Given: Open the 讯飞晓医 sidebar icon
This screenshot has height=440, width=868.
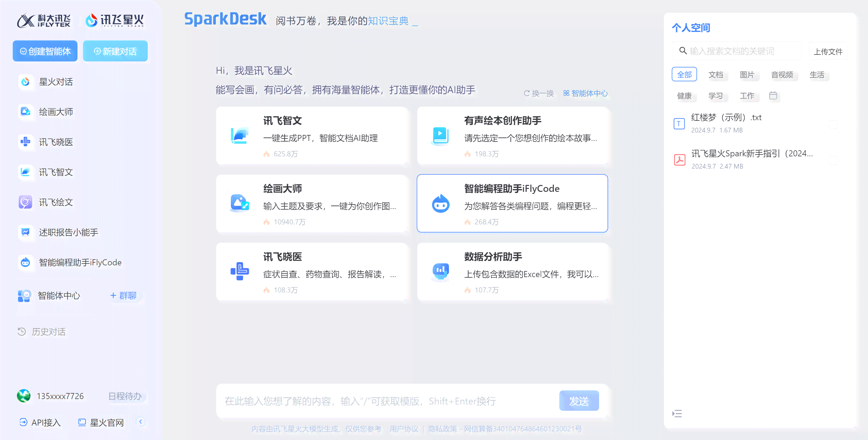Looking at the screenshot, I should [26, 142].
